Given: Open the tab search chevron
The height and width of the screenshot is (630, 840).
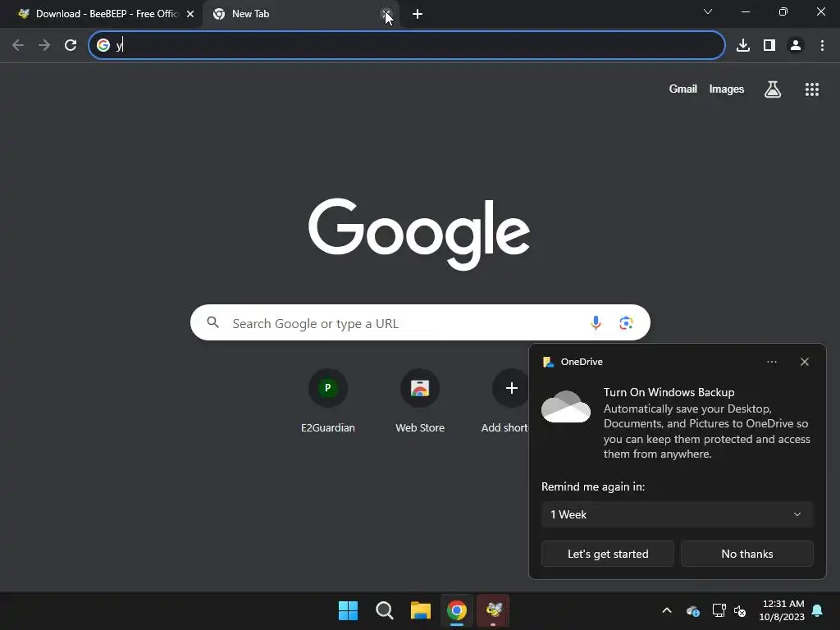Looking at the screenshot, I should [x=708, y=11].
